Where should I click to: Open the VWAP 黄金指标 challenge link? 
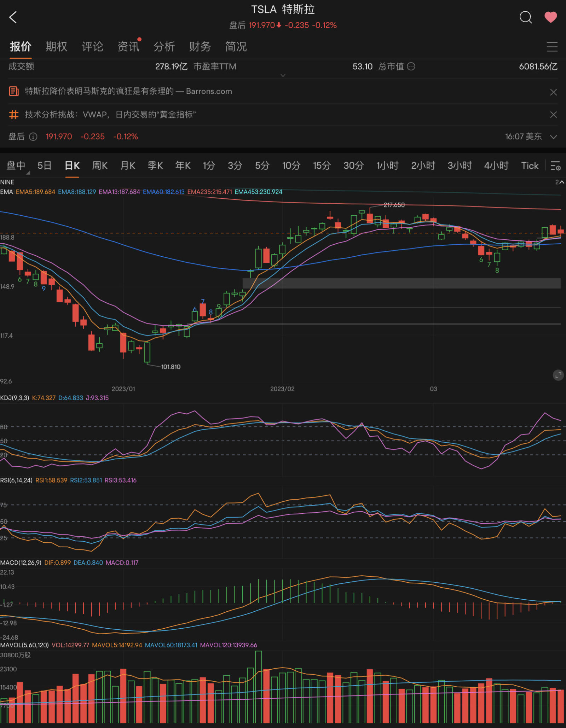pyautogui.click(x=110, y=114)
